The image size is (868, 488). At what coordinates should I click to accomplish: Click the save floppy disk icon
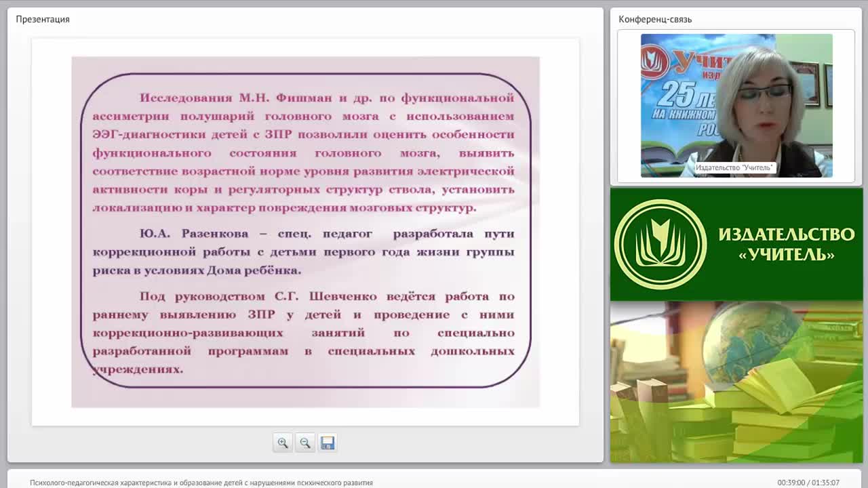tap(328, 443)
